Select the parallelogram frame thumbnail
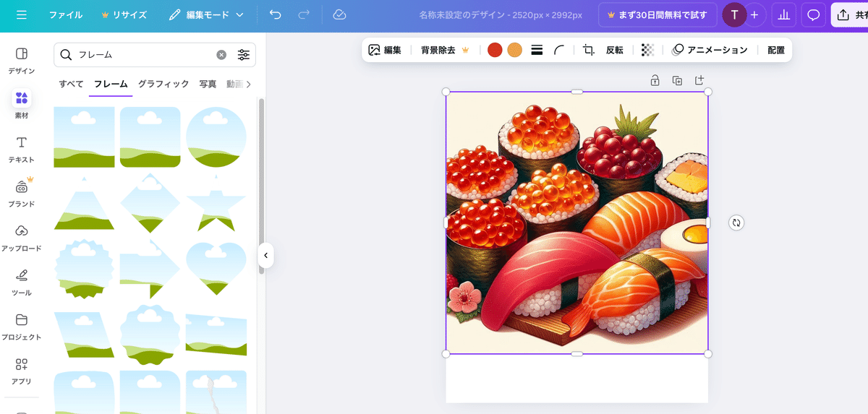 [x=84, y=335]
